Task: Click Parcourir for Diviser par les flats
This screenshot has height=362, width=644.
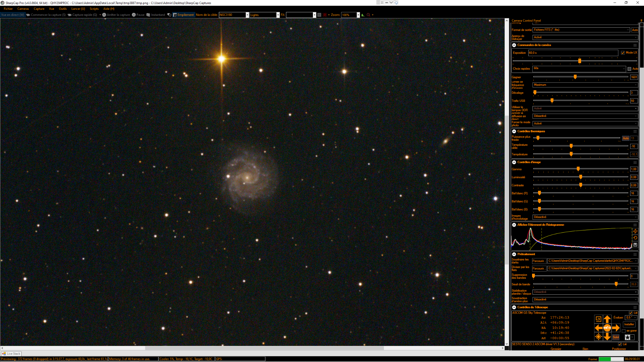Action: (x=539, y=269)
